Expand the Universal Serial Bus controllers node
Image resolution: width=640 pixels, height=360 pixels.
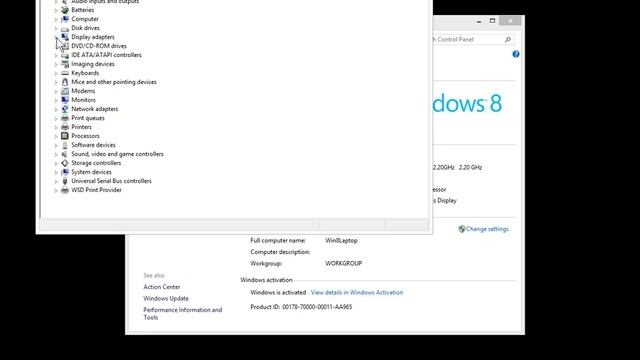[56, 181]
